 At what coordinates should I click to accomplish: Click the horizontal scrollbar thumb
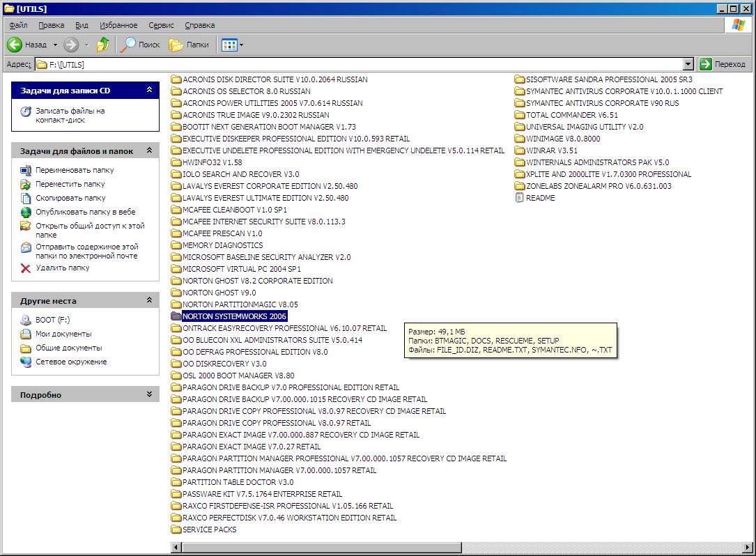click(x=322, y=548)
